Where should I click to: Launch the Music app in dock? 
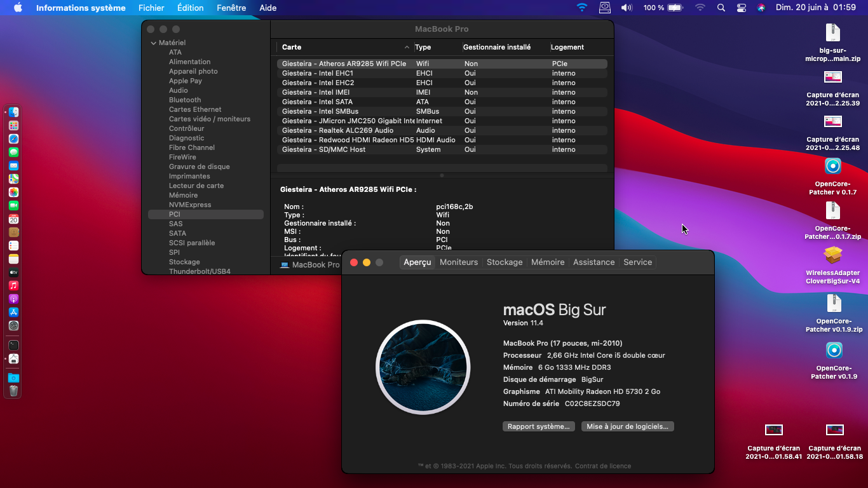pyautogui.click(x=13, y=285)
